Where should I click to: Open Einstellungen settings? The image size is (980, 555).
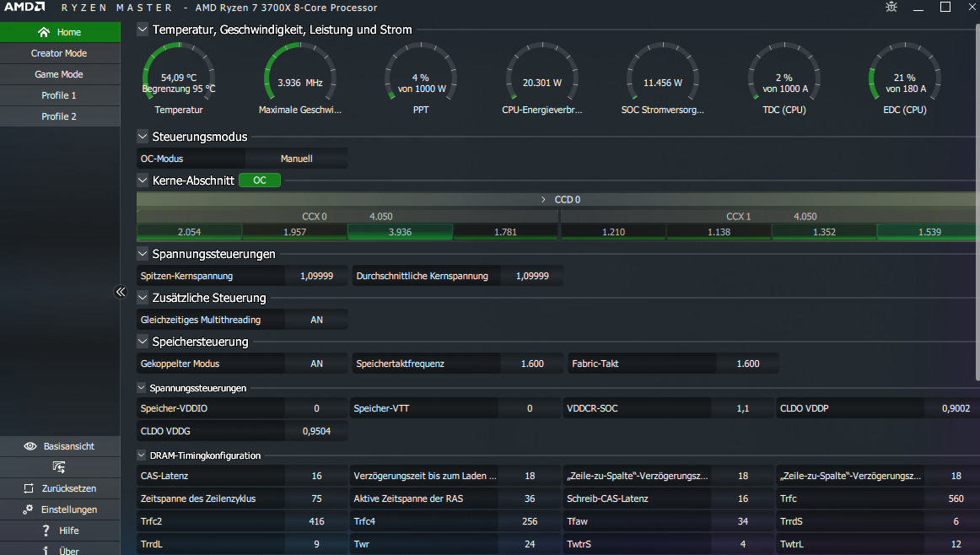tap(60, 509)
